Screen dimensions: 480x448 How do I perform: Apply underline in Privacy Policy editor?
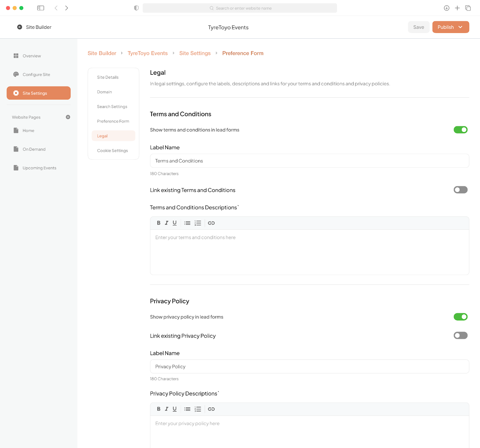[x=175, y=409]
